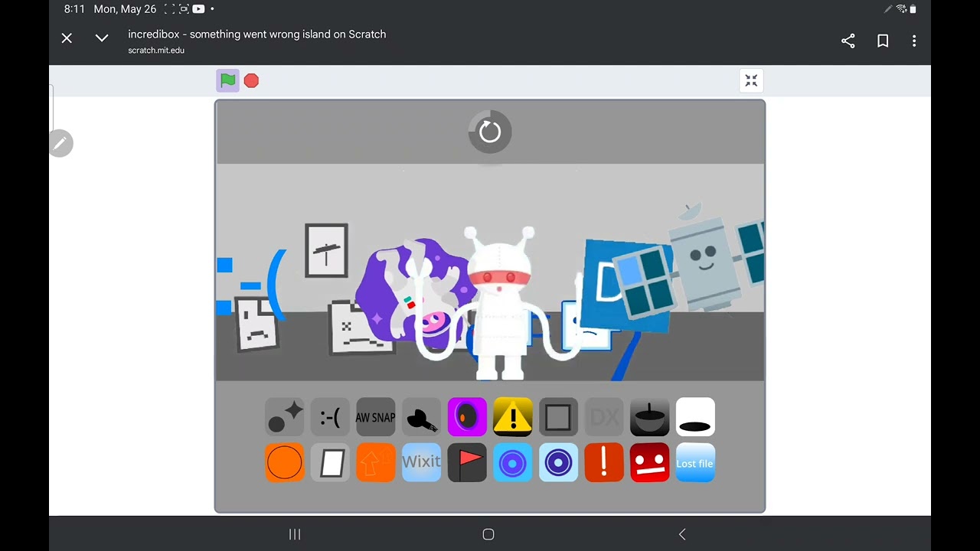This screenshot has height=551, width=980.
Task: Select the orange circle sound icon
Action: point(284,463)
